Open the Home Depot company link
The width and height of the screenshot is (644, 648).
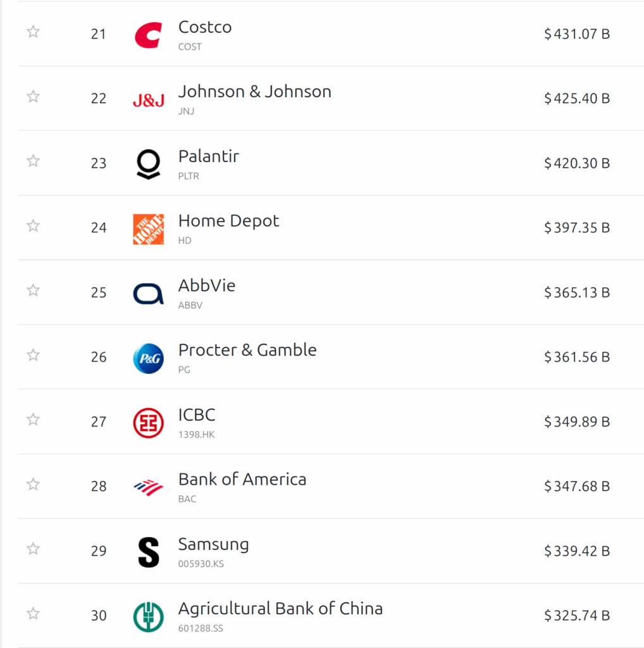[228, 221]
